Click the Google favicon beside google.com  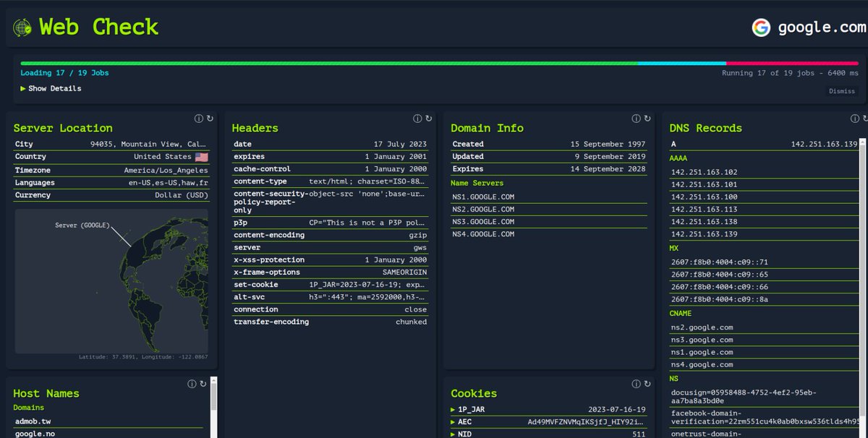coord(762,27)
